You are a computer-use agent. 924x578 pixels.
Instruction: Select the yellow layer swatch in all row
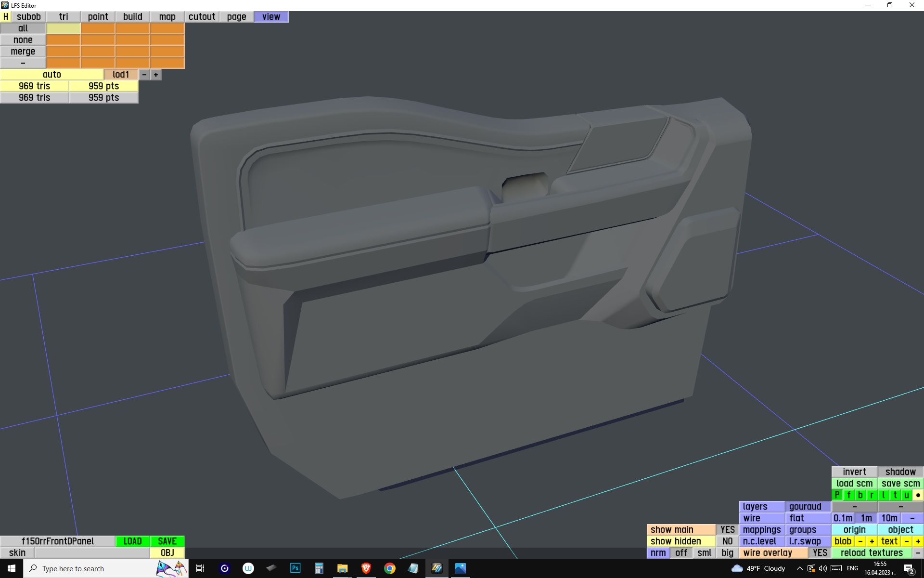click(x=63, y=28)
